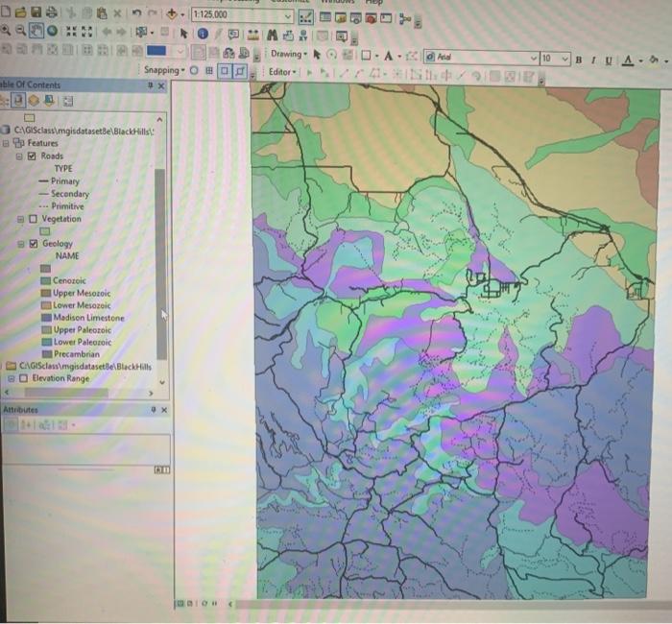The image size is (672, 624).
Task: Turn on the Elevation Range layer
Action: tap(24, 378)
